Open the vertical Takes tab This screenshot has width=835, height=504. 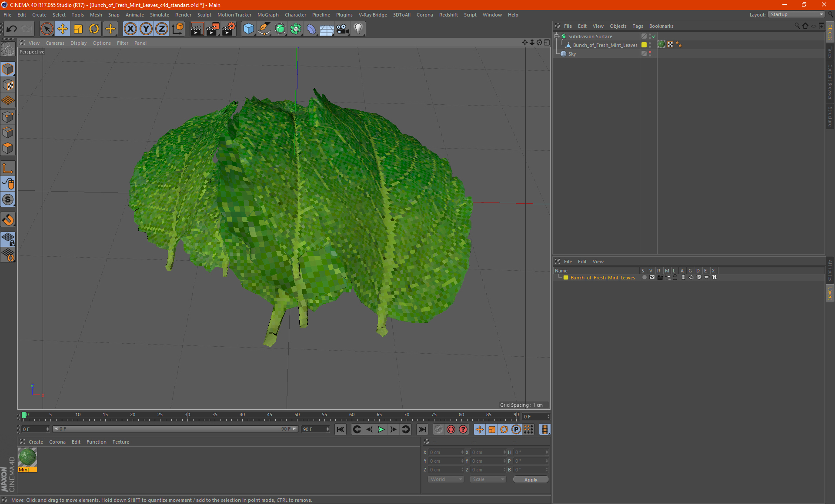[x=830, y=53]
